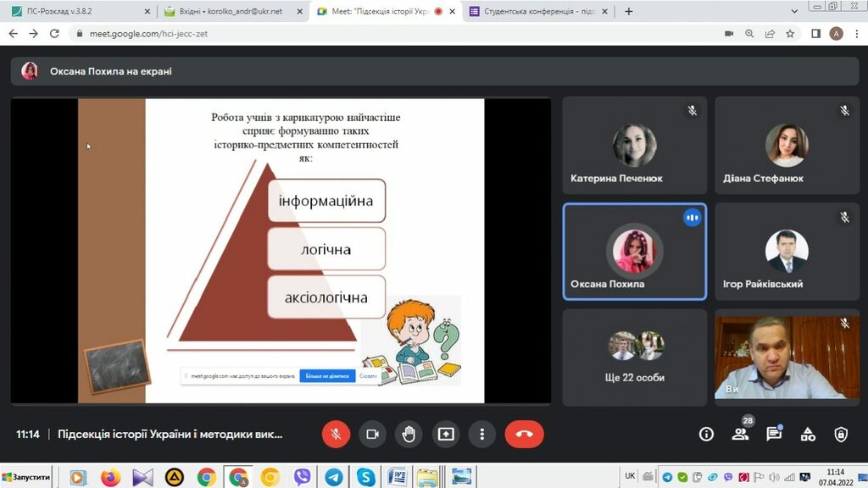Expand the Chrome tab search chevron
The width and height of the screenshot is (868, 488).
[x=794, y=12]
